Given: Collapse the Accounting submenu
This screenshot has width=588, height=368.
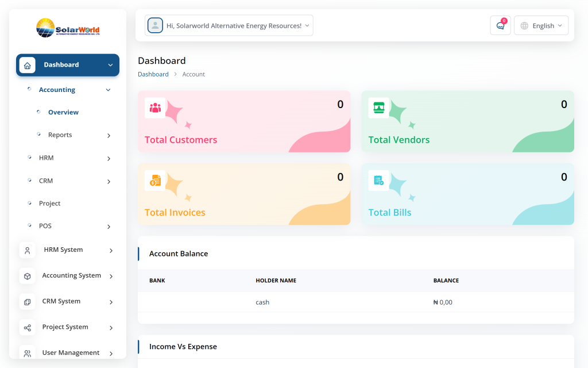Looking at the screenshot, I should [108, 90].
